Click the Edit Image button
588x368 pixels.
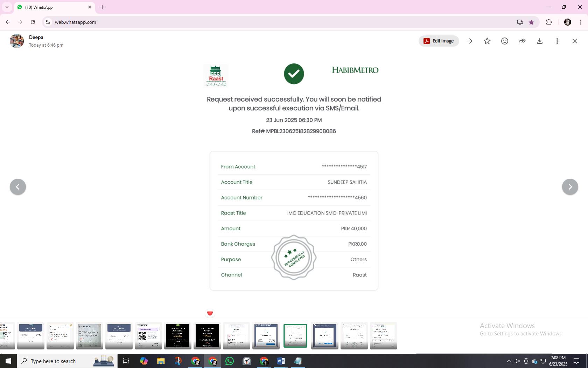coord(439,41)
